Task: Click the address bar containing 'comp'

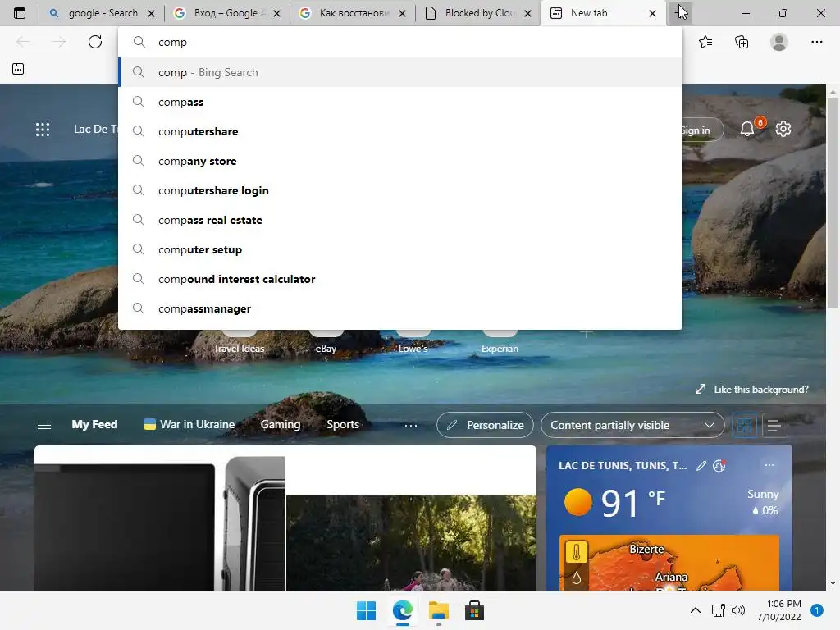Action: tap(400, 42)
